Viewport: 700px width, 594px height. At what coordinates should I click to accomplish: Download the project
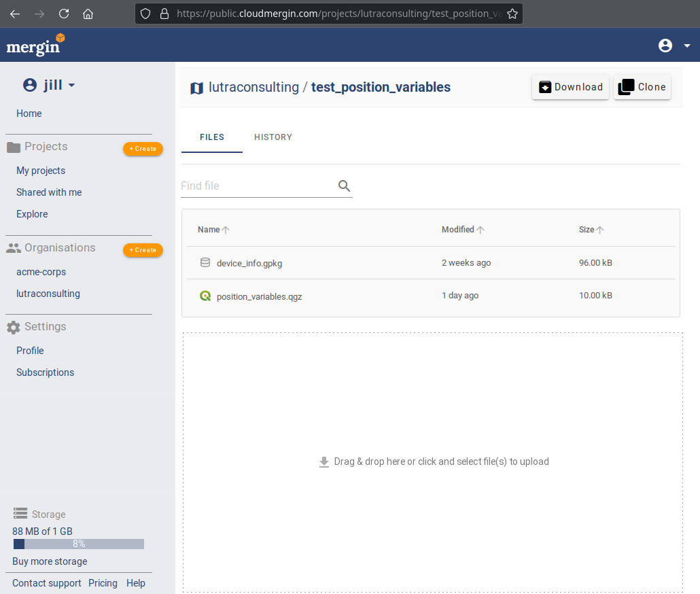click(570, 87)
